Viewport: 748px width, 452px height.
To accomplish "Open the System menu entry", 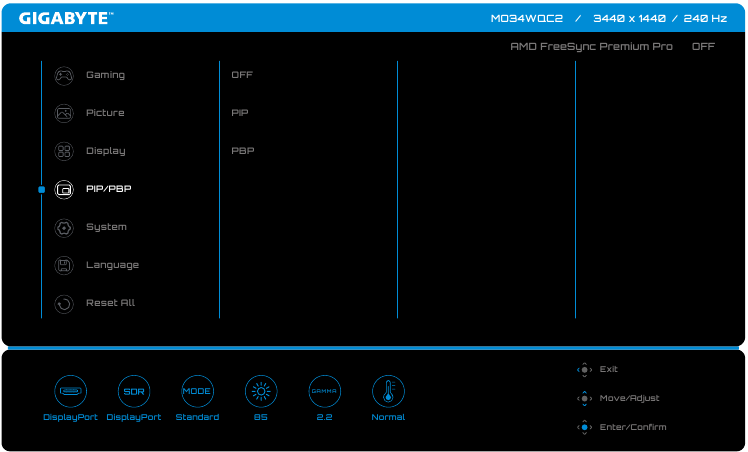I will pos(106,227).
